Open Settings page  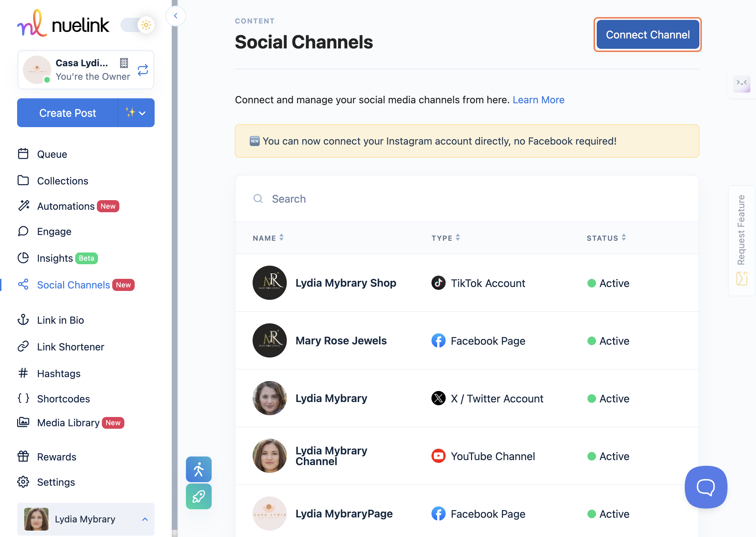click(x=56, y=482)
